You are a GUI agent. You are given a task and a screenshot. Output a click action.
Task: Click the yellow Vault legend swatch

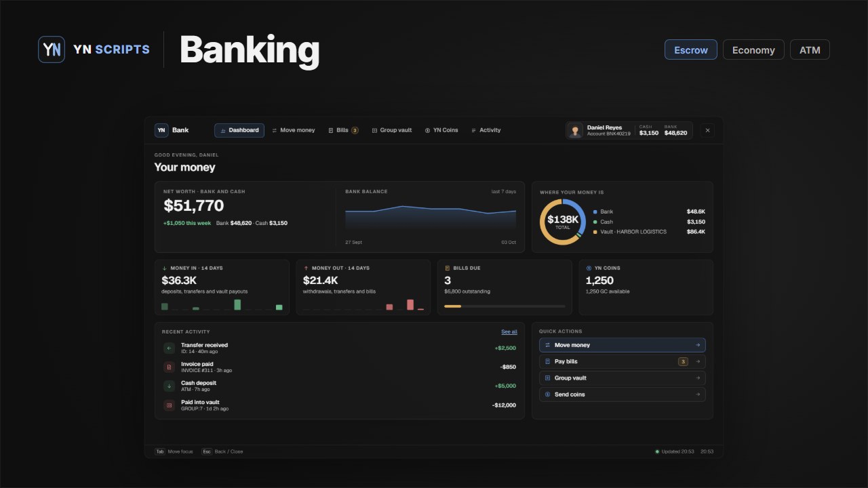pos(595,232)
